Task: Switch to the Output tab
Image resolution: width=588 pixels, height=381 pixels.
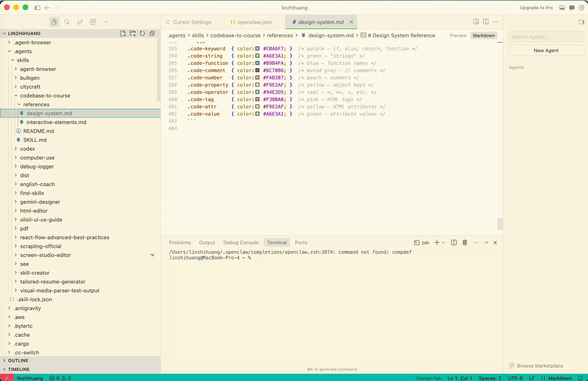Action: pos(207,243)
